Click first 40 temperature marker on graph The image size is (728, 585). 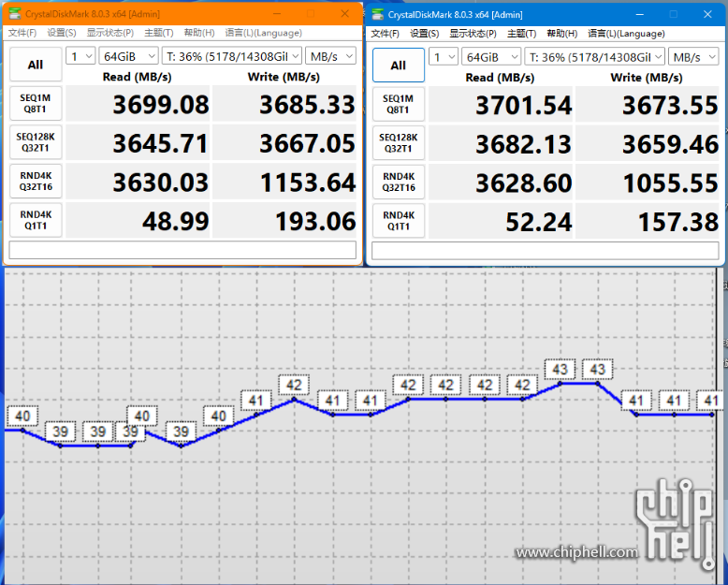pos(22,416)
